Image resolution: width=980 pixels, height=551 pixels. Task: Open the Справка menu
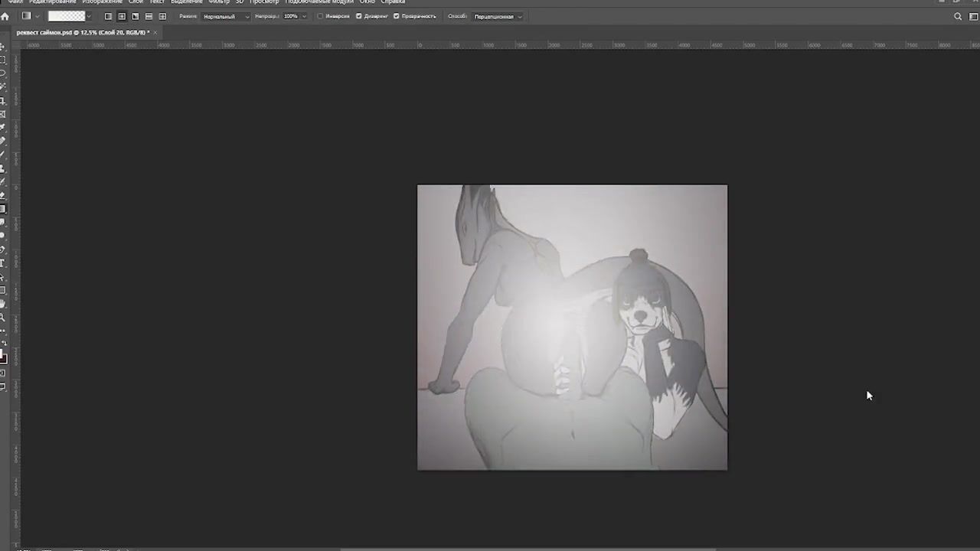(x=393, y=2)
